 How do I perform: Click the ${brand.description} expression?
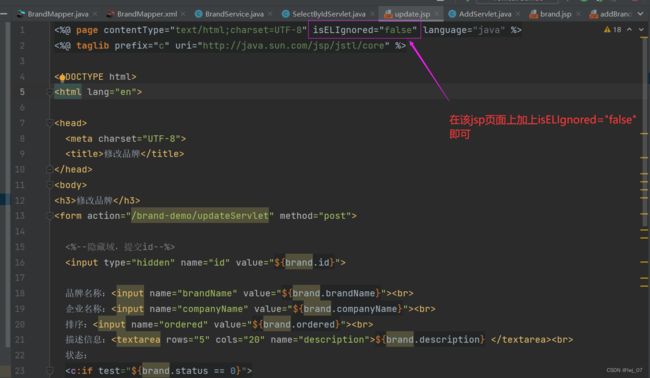tap(430, 340)
